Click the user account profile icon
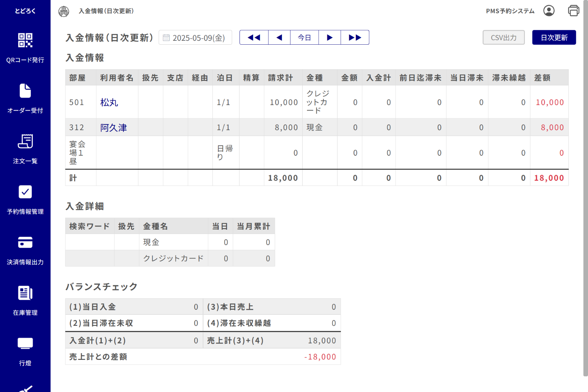Screen dimensions: 588x392 tap(549, 11)
